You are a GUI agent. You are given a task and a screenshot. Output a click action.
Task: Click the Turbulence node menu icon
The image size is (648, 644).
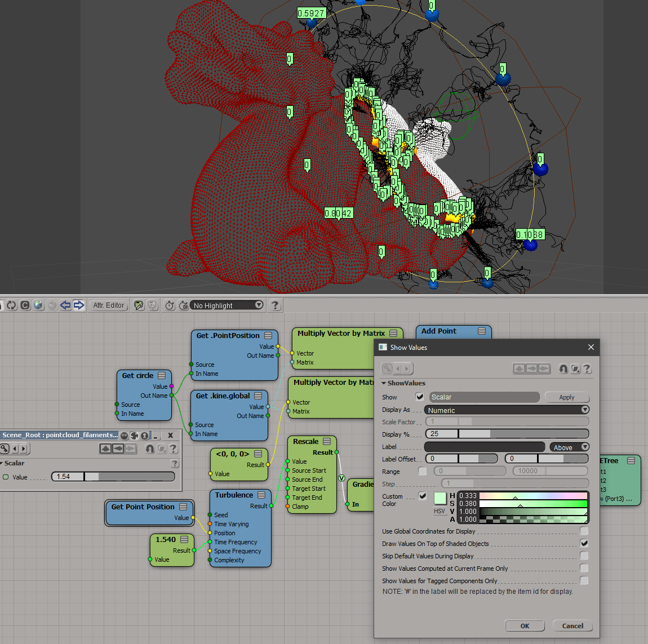point(261,495)
